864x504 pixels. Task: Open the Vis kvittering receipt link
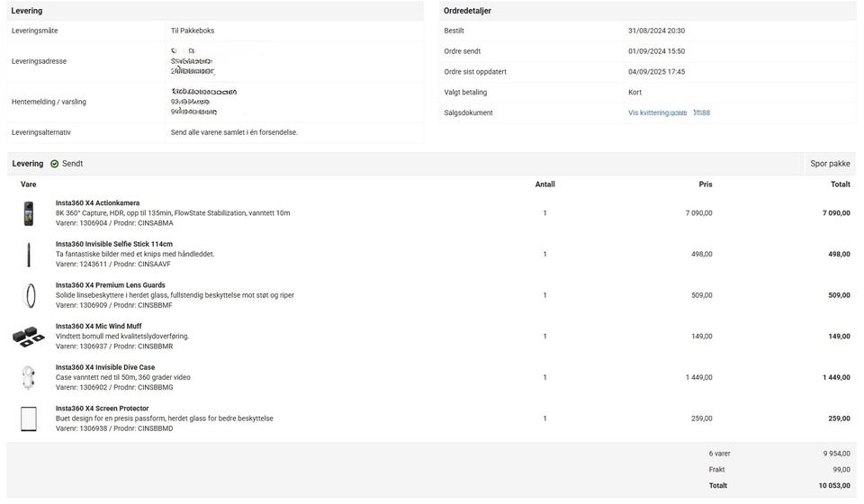(x=669, y=112)
